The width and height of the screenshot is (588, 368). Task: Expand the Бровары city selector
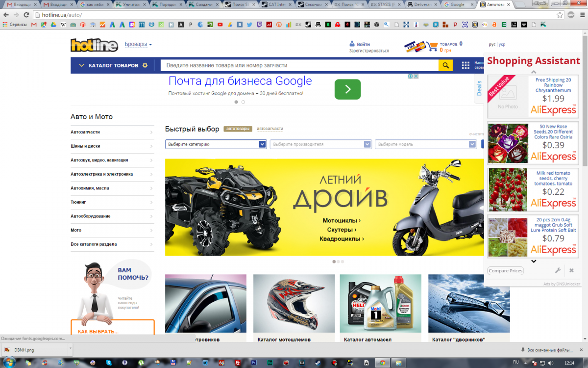click(138, 44)
